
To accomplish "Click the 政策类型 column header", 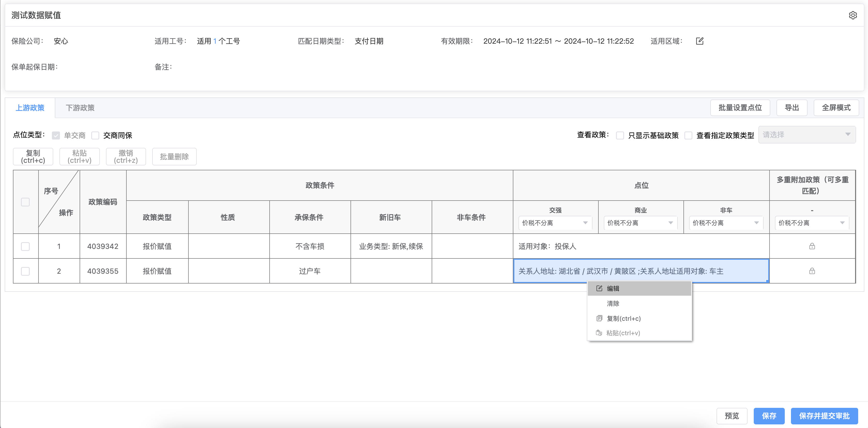I will pos(157,217).
